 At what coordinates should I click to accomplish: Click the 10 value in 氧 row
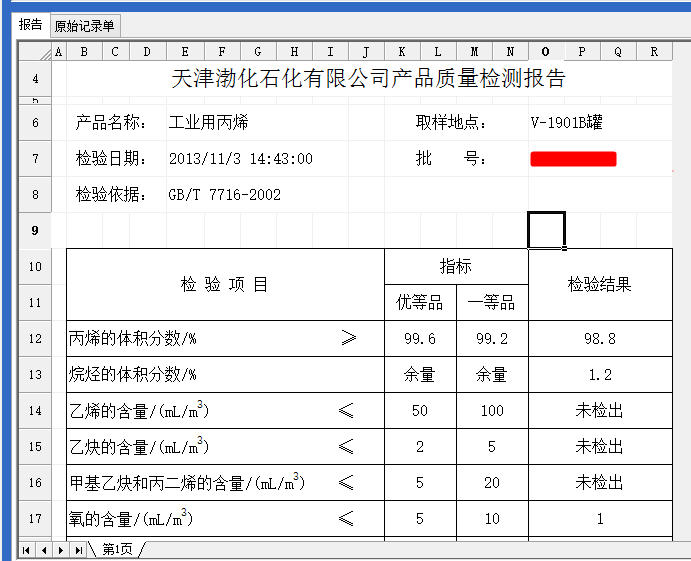(492, 519)
